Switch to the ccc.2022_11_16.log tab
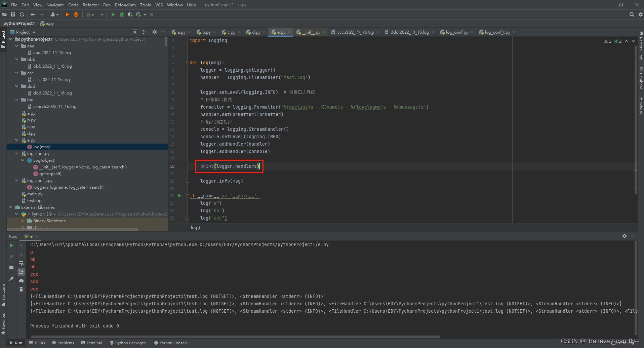The width and height of the screenshot is (644, 348). [x=355, y=32]
